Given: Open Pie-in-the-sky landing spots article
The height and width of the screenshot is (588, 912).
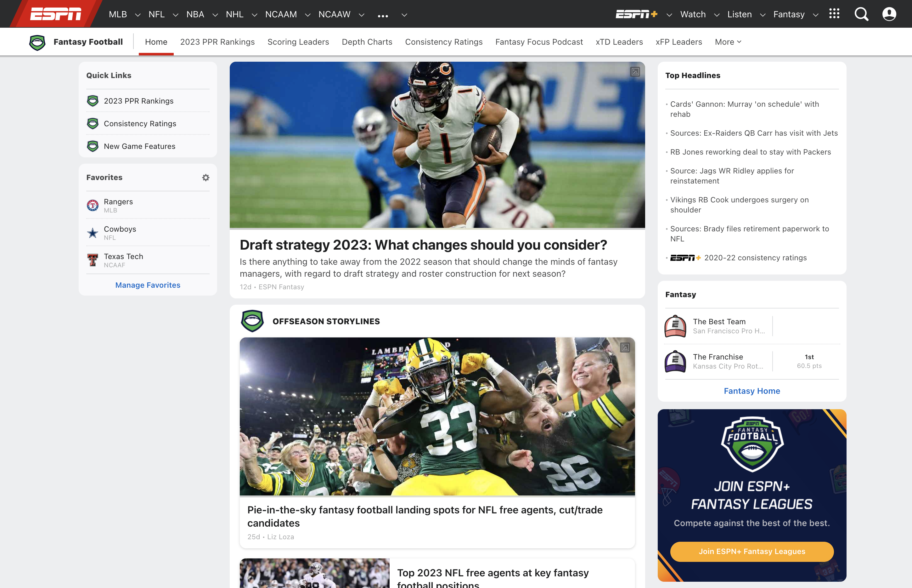Looking at the screenshot, I should 425,517.
